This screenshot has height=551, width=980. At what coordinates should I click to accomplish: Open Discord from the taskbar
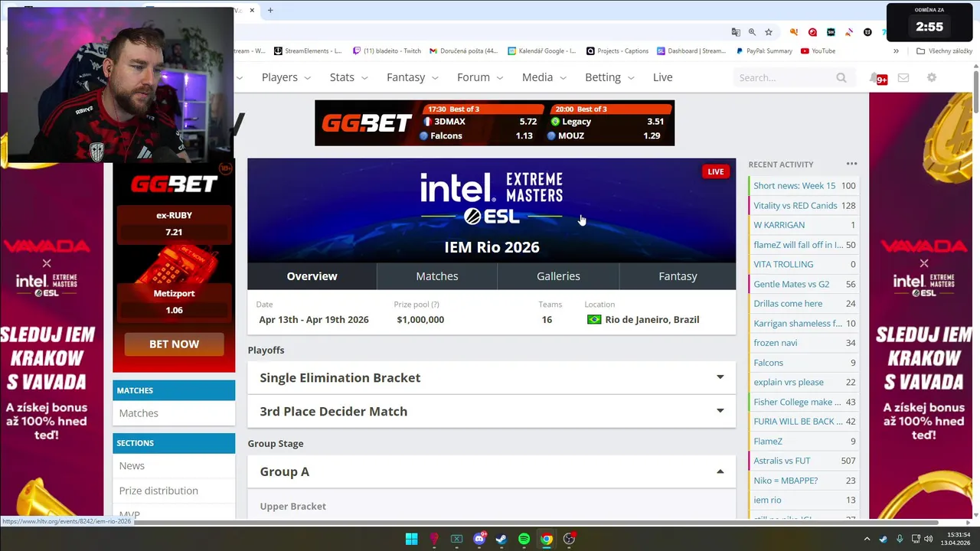(479, 539)
